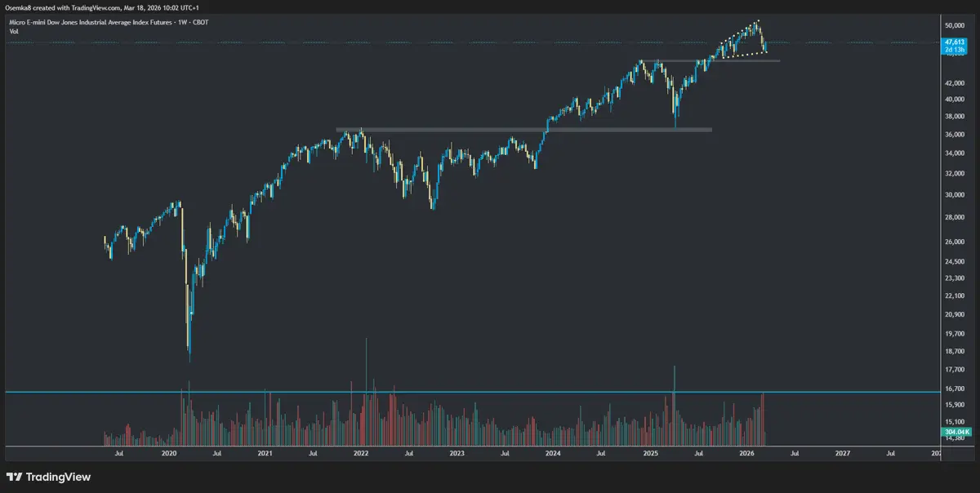The width and height of the screenshot is (980, 493).
Task: Click the 26,000 price axis label
Action: tap(954, 242)
